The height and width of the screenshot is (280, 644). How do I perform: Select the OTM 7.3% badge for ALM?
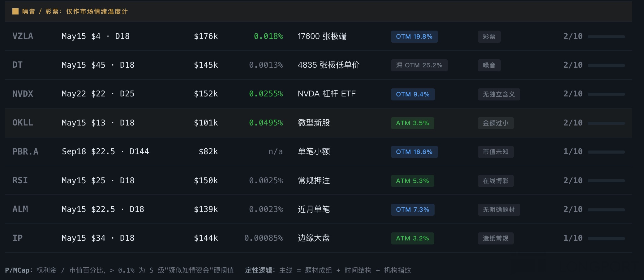click(x=412, y=210)
